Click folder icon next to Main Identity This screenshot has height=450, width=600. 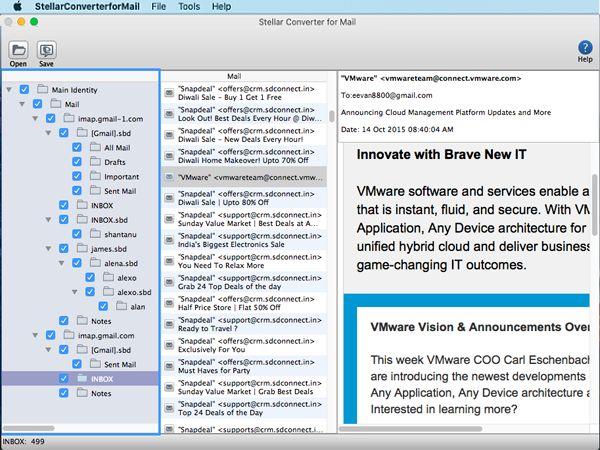42,89
